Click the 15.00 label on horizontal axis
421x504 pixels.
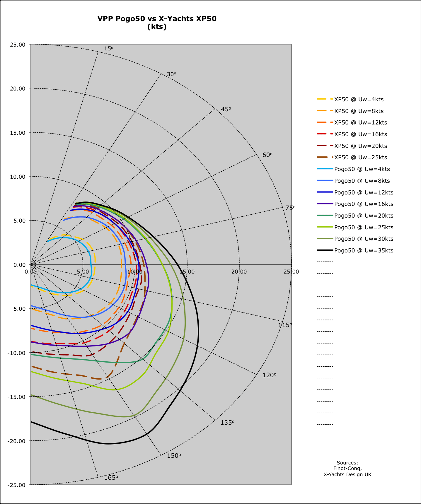[x=187, y=272]
